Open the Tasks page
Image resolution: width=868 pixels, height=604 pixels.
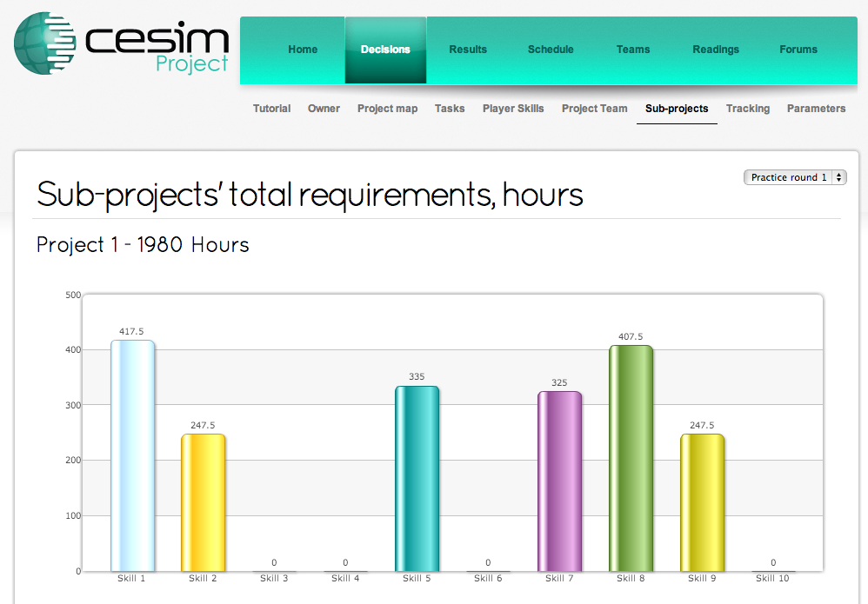tap(450, 109)
